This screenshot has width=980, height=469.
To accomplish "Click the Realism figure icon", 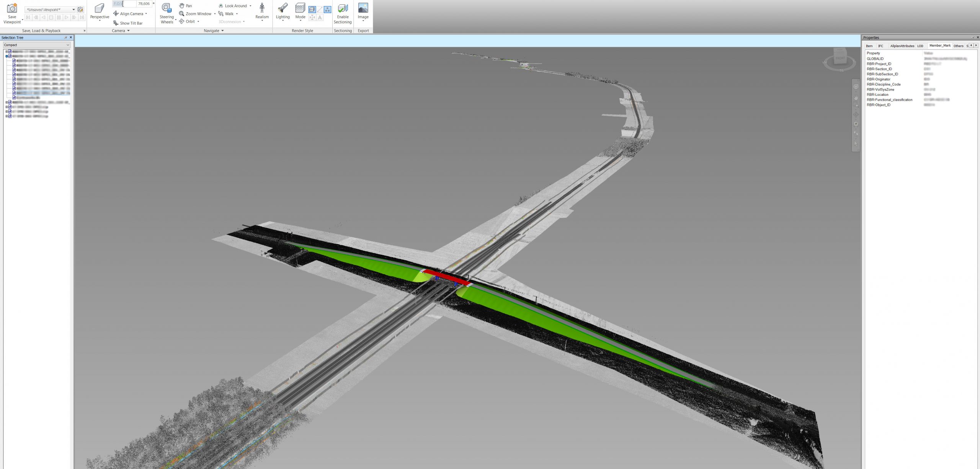I will tap(262, 8).
